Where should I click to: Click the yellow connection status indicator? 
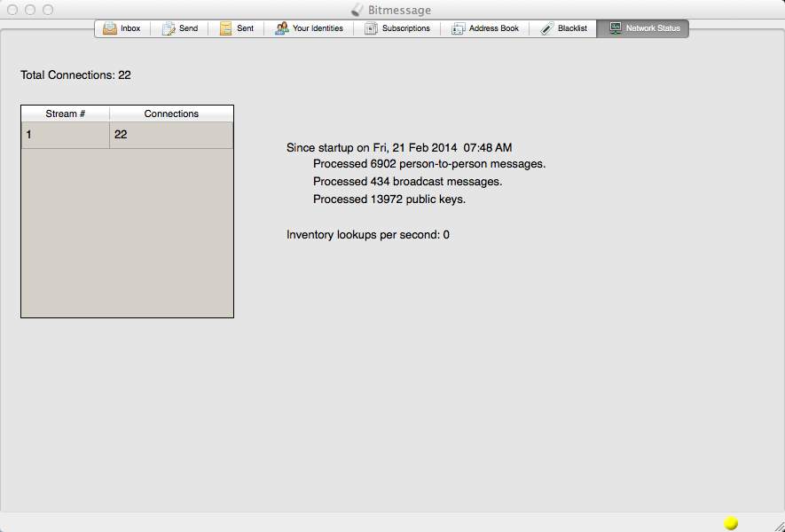click(731, 523)
